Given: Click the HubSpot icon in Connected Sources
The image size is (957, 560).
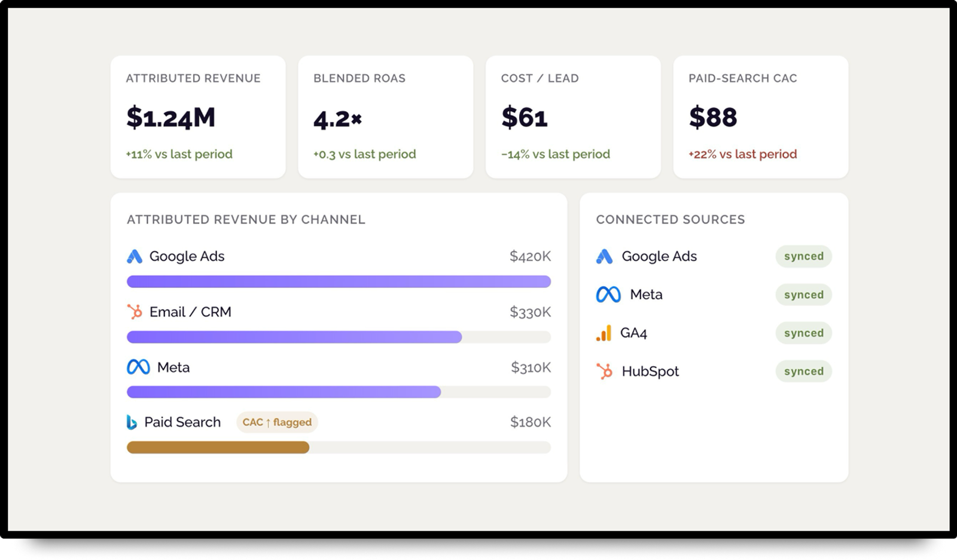Looking at the screenshot, I should [x=605, y=371].
